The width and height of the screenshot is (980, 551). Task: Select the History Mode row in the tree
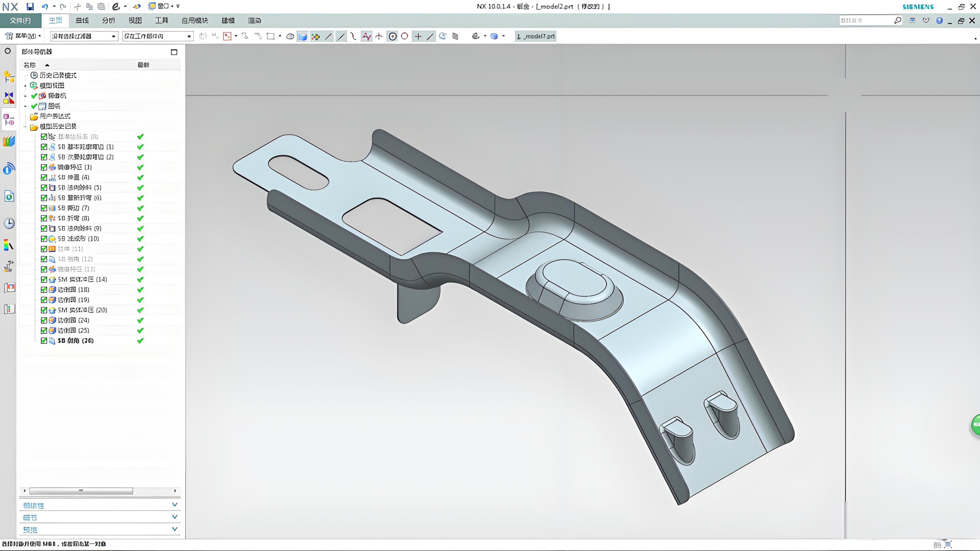point(58,75)
